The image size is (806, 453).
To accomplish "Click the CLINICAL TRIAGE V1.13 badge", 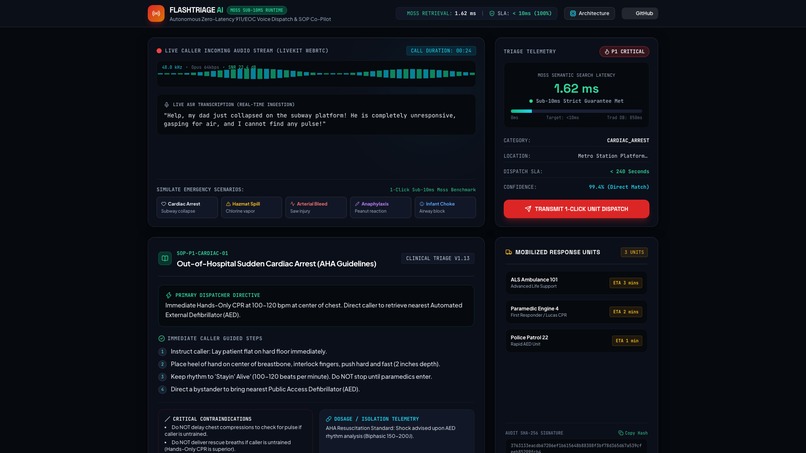I will [x=437, y=258].
